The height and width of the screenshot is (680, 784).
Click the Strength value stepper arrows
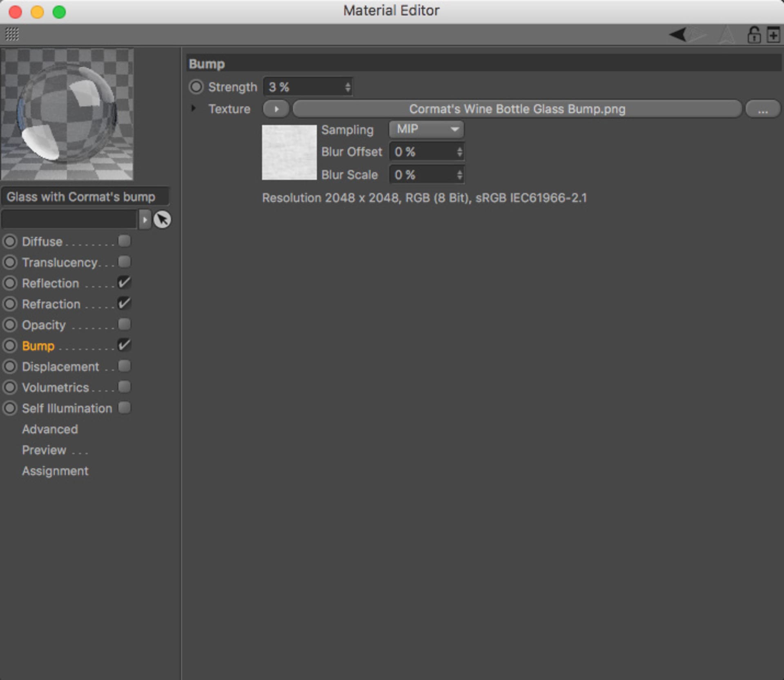coord(347,87)
